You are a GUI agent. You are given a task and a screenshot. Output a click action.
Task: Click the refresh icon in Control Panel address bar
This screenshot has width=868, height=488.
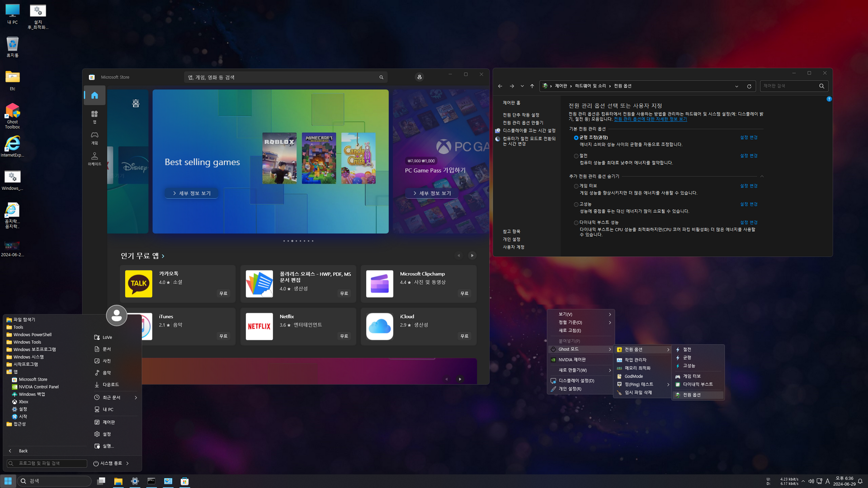coord(749,86)
